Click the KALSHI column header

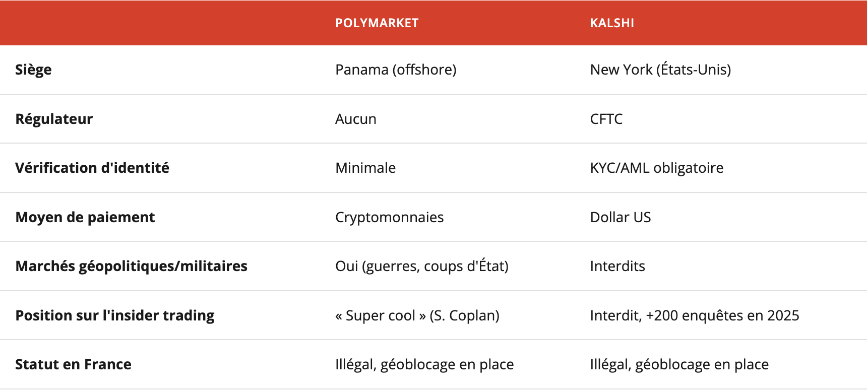(612, 23)
